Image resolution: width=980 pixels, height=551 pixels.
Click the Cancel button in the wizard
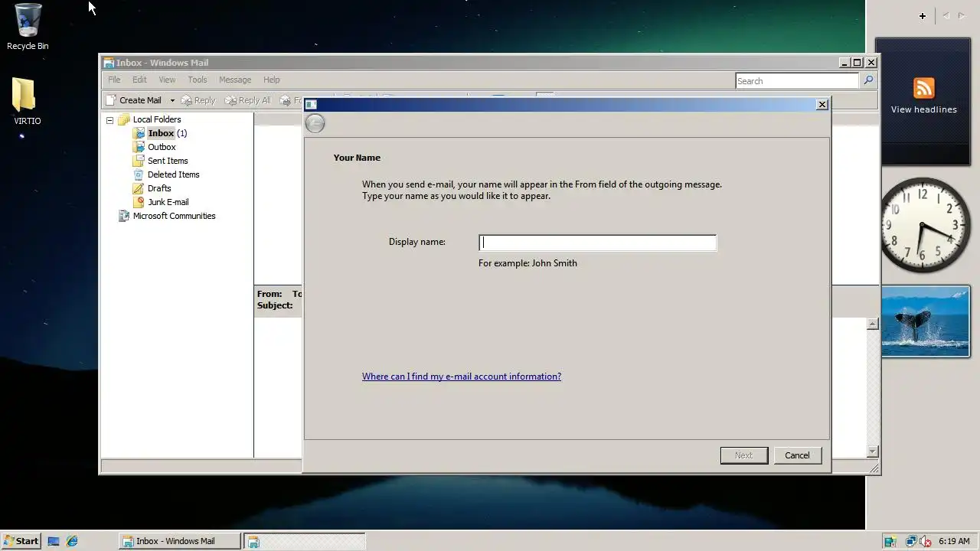(797, 455)
